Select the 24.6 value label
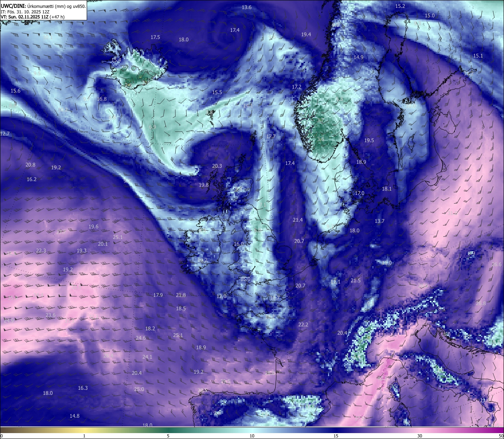This screenshot has height=439, width=504. [x=141, y=338]
